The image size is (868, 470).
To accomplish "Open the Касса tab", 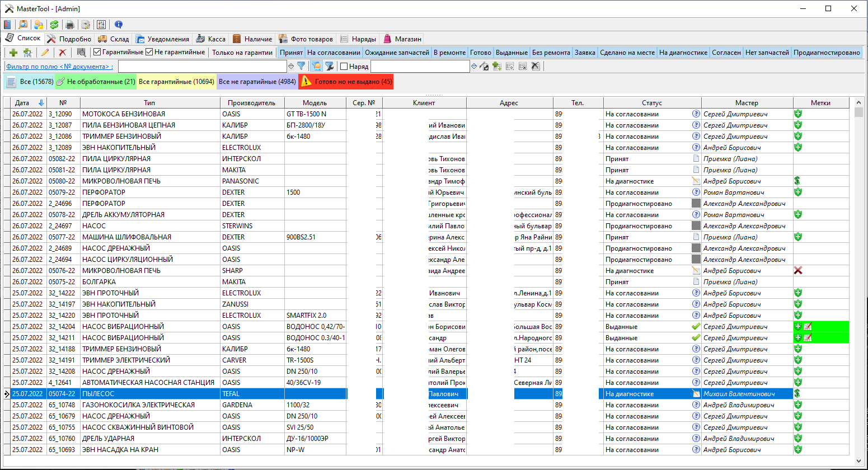I will pyautogui.click(x=211, y=39).
